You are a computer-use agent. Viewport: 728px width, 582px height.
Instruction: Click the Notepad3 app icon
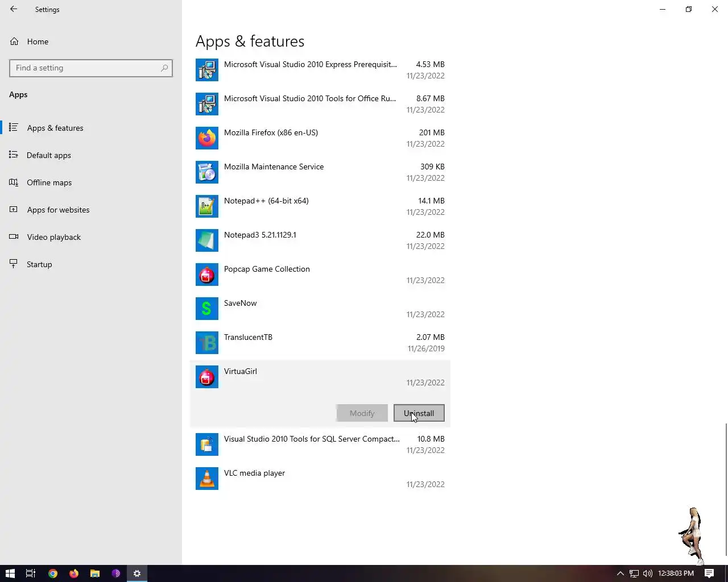(x=207, y=240)
